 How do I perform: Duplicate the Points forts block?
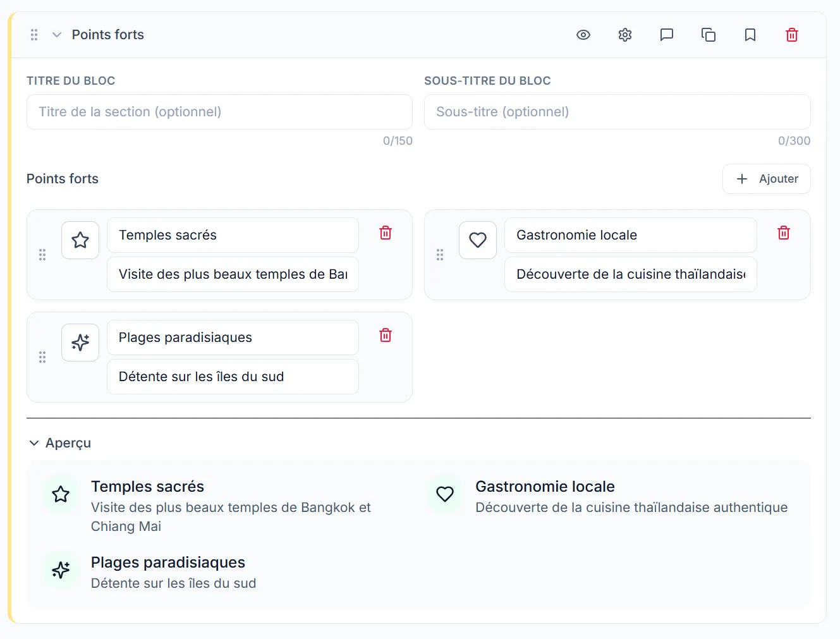click(708, 35)
